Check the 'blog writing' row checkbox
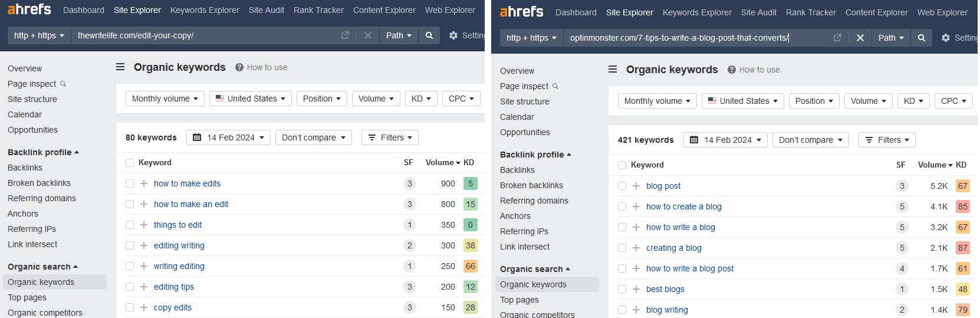The height and width of the screenshot is (318, 980). point(622,310)
